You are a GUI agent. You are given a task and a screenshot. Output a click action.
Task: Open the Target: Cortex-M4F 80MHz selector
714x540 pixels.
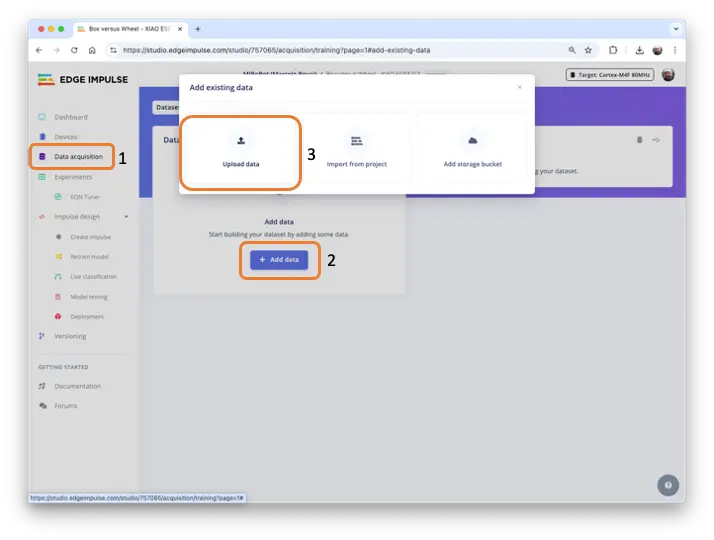coord(610,75)
